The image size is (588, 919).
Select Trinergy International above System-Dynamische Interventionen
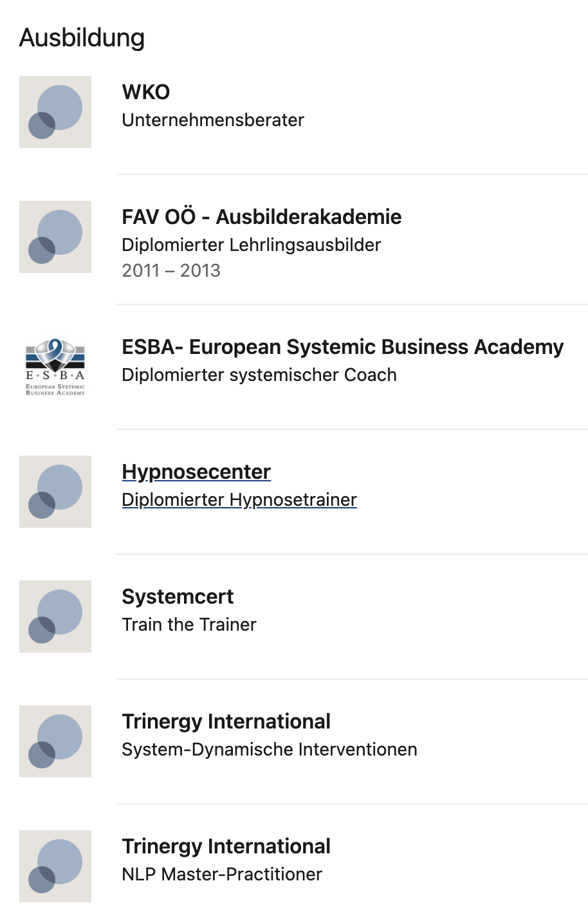226,721
